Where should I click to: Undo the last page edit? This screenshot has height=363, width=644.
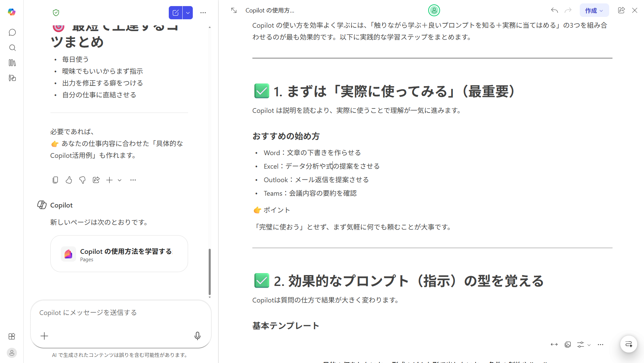[554, 10]
